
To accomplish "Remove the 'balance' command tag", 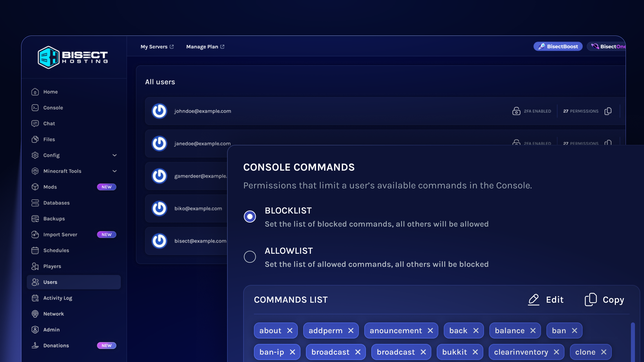I will [x=533, y=331].
